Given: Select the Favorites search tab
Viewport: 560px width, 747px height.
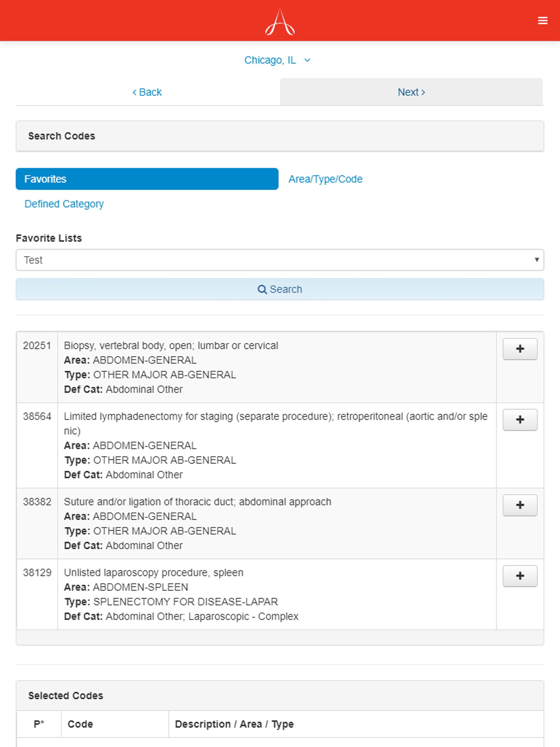Looking at the screenshot, I should point(147,179).
